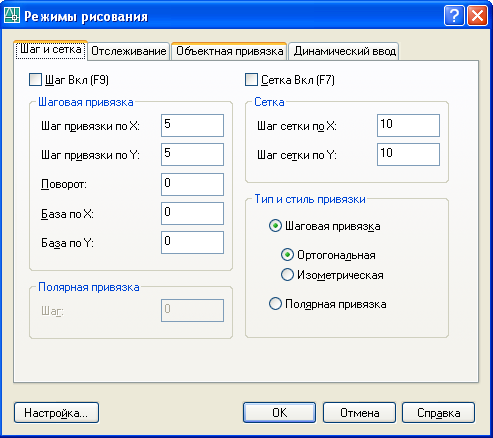Open help via the Справка button
Image resolution: width=493 pixels, height=438 pixels.
pos(438,413)
